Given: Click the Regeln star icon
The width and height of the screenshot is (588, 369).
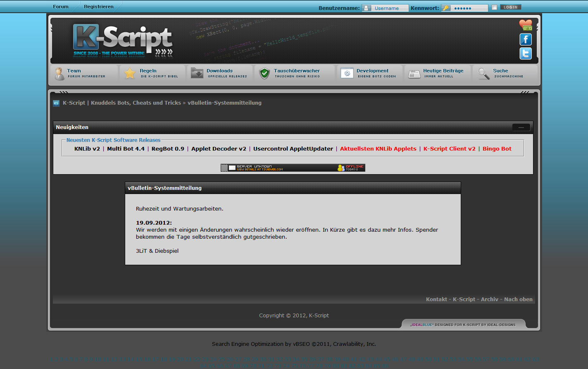Looking at the screenshot, I should tap(130, 74).
